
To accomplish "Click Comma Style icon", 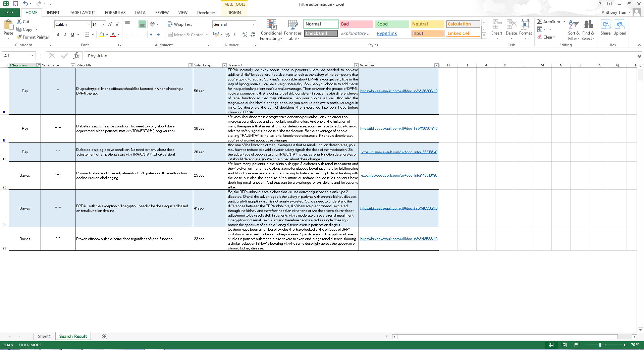I will (234, 35).
